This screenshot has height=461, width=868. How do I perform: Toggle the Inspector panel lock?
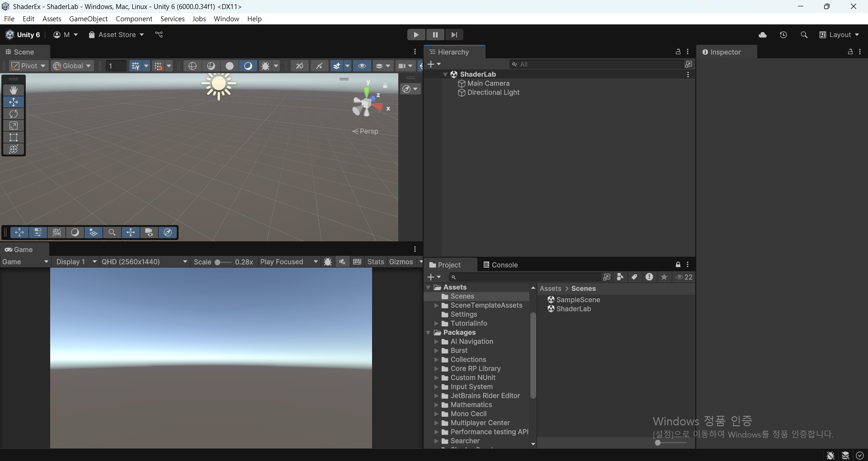coord(850,52)
